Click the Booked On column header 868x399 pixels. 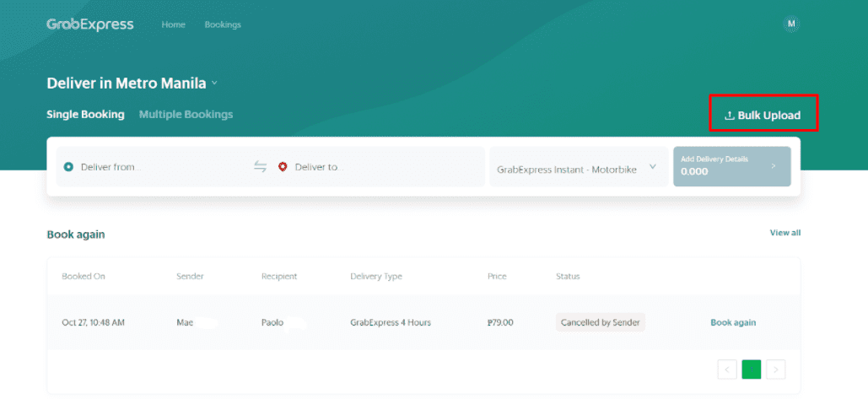[x=84, y=276]
